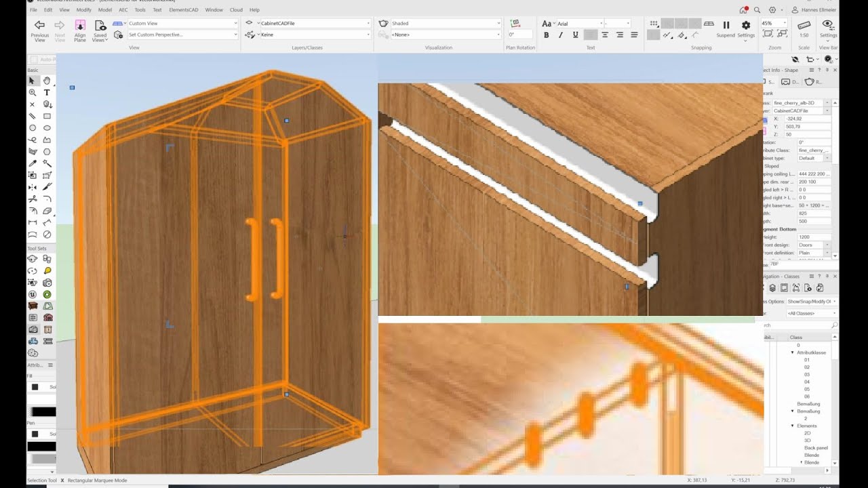Toggle Italic text formatting

(x=561, y=35)
